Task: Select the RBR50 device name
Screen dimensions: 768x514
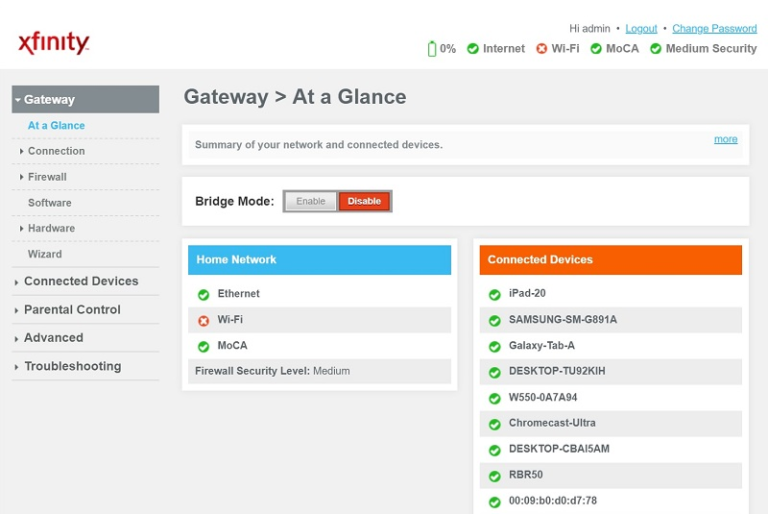Action: pyautogui.click(x=526, y=475)
